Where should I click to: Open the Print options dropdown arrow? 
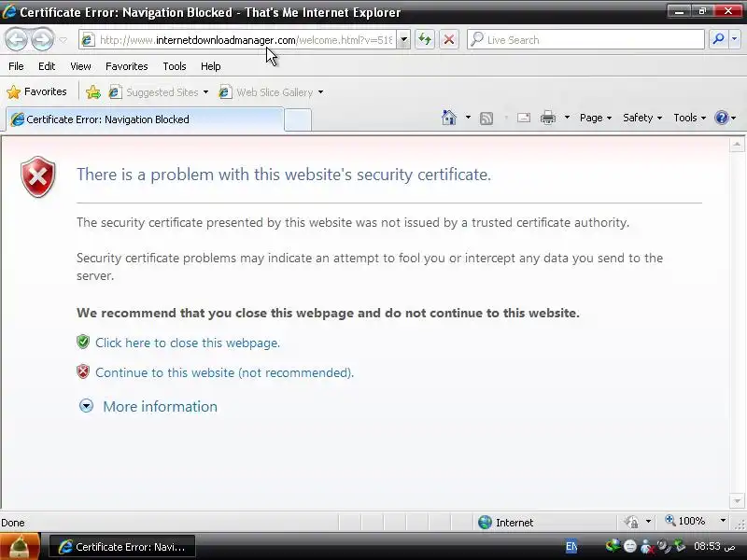(567, 118)
